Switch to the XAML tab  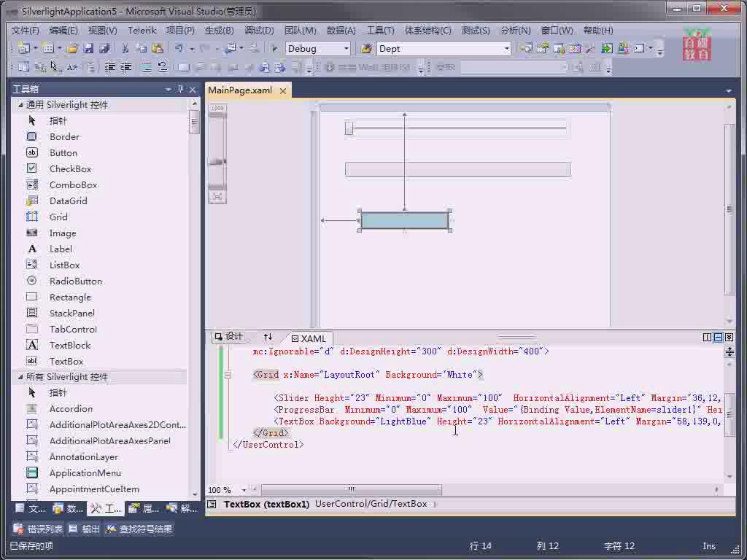pos(309,338)
